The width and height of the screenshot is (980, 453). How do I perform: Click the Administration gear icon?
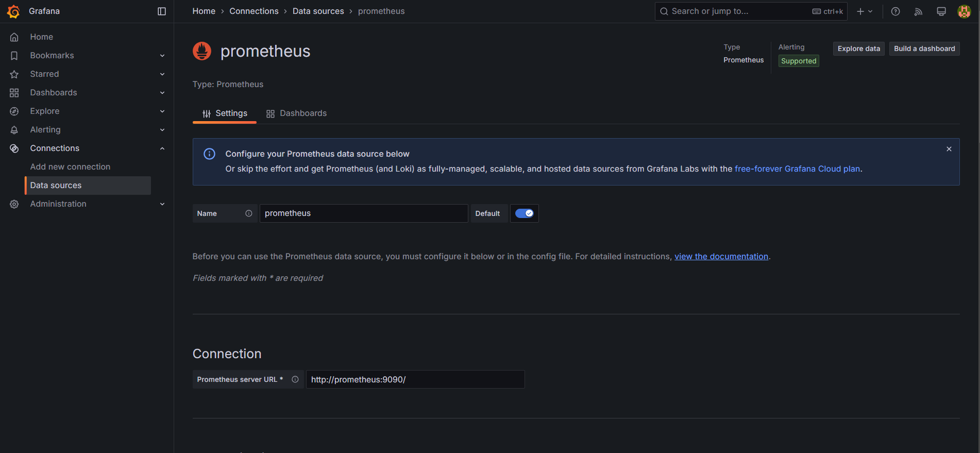pyautogui.click(x=14, y=204)
